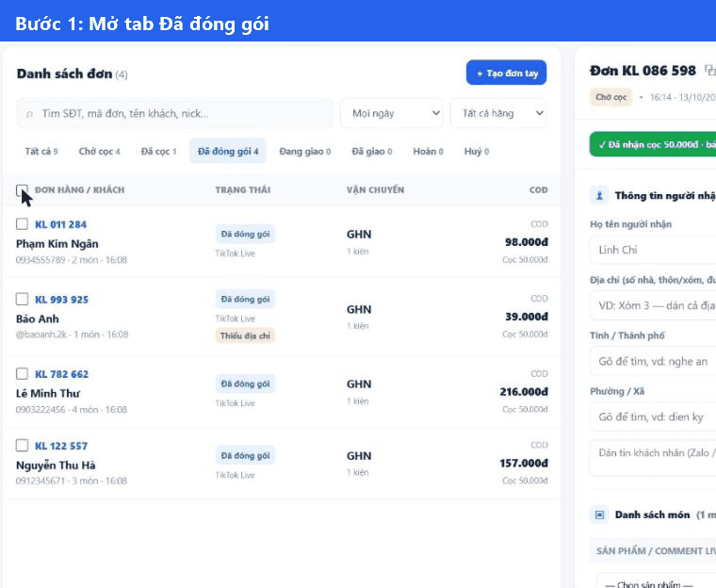Click the Chờ cọc status badge in order header
Viewport: 716px width, 588px height.
611,97
